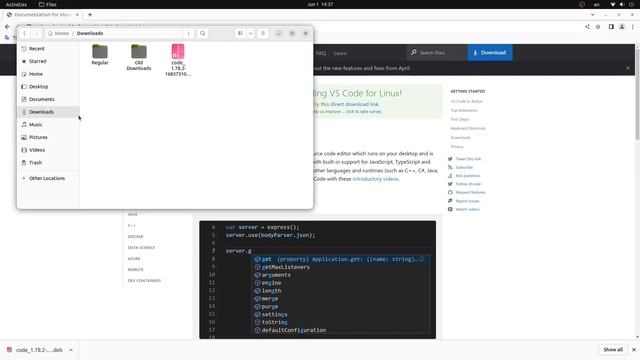640x360 pixels.
Task: Open the FAQ nav item on website
Action: [x=321, y=53]
